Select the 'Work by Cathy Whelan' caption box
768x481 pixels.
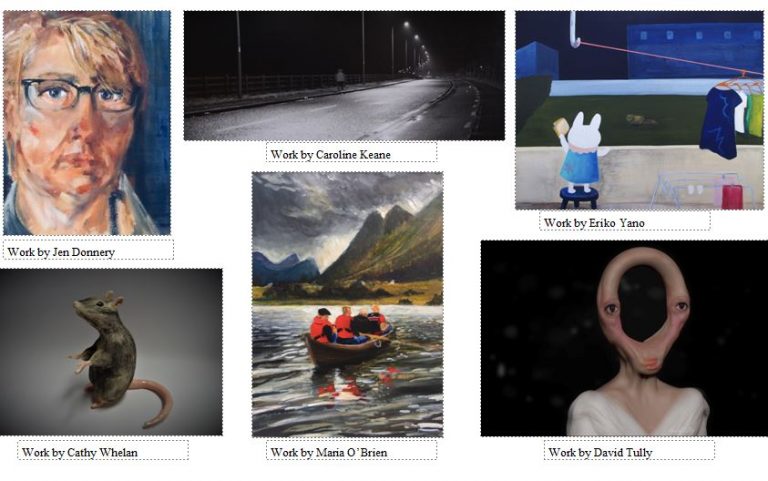[103, 450]
